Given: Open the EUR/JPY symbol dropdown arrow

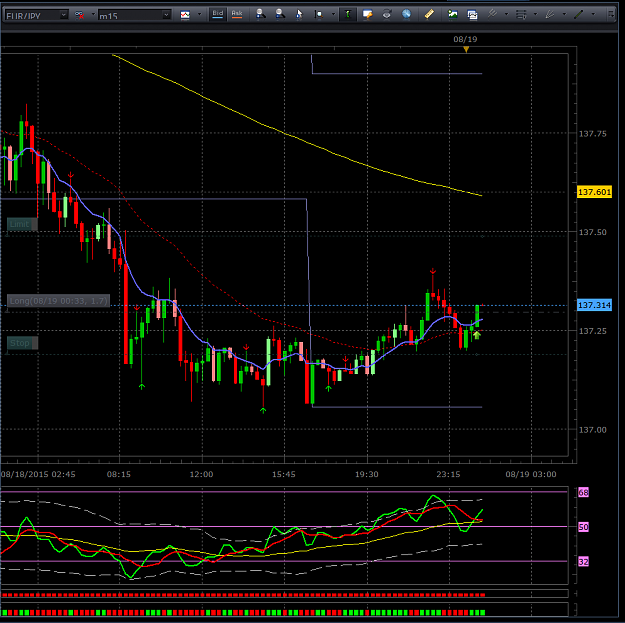Looking at the screenshot, I should pyautogui.click(x=63, y=15).
